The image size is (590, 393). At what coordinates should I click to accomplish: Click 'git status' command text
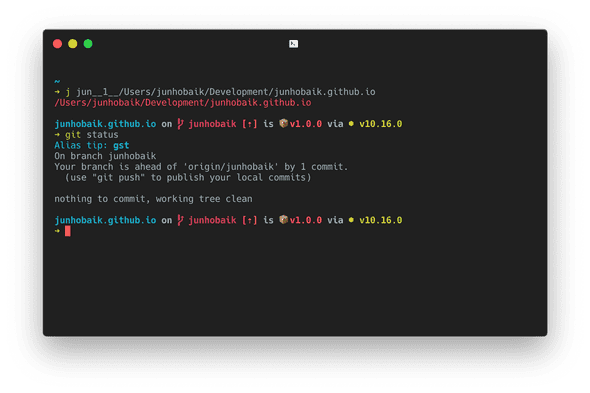pos(91,135)
